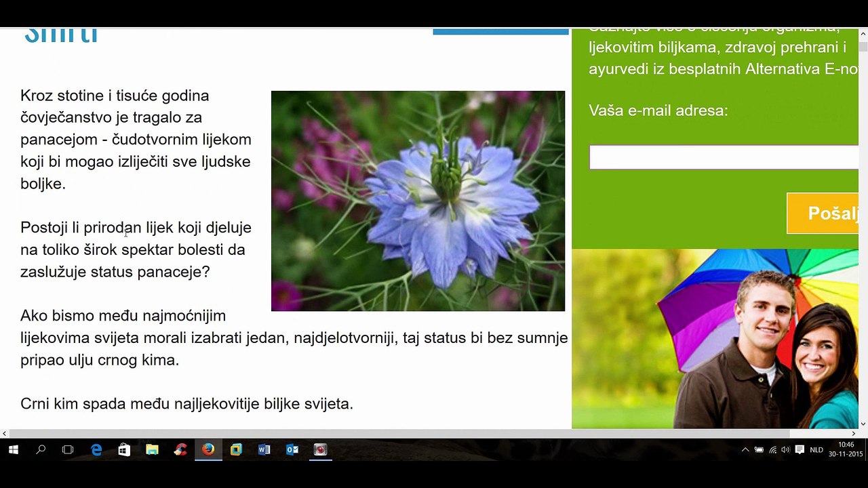Viewport: 868px width, 488px height.
Task: Open the clock showing 10:46
Action: (846, 449)
